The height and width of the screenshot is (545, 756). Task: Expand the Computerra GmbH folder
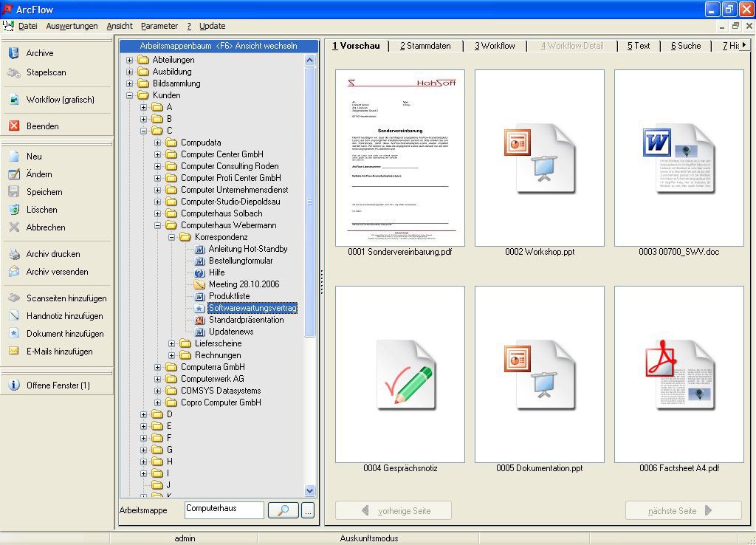point(158,367)
